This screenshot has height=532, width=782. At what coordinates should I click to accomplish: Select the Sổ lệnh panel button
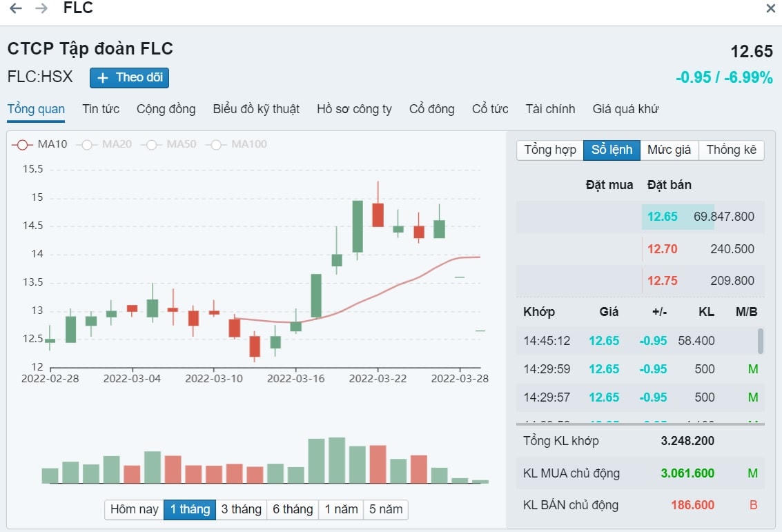pyautogui.click(x=612, y=150)
